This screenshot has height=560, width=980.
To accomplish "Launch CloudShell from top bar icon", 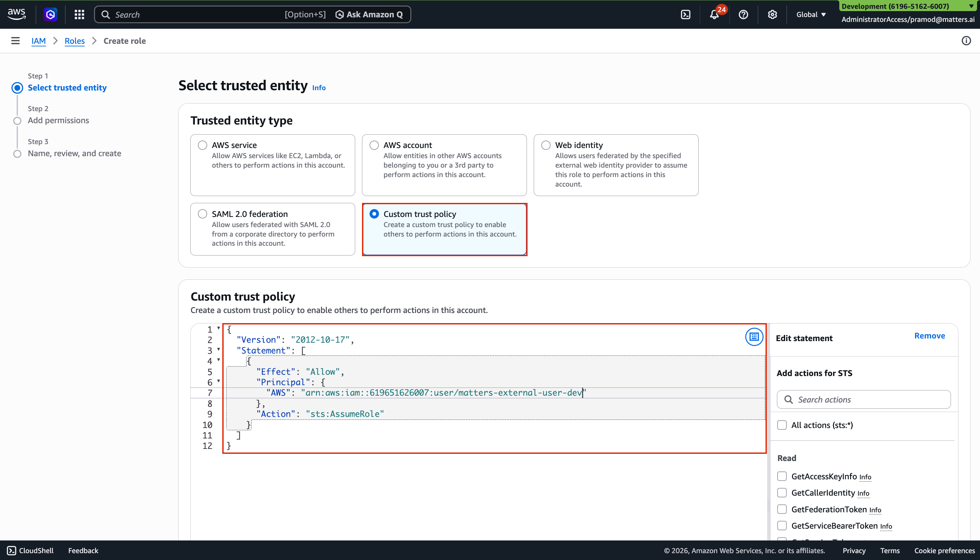I will [685, 15].
